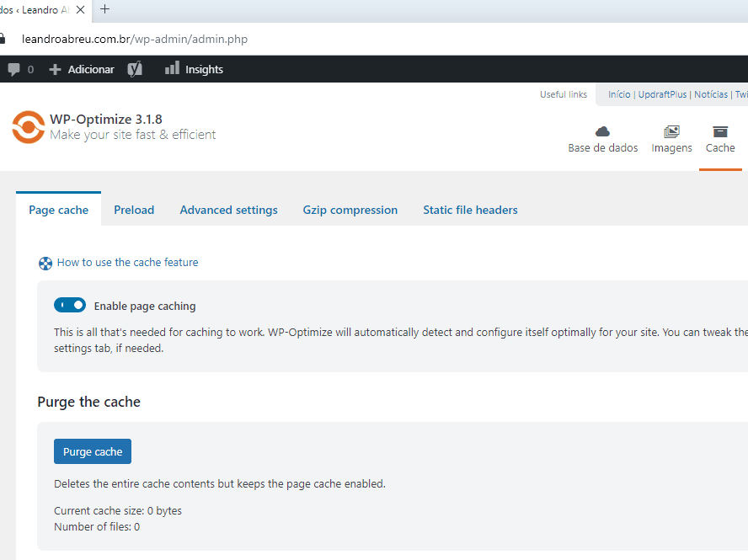748x560 pixels.
Task: Click the Purge the cache heading
Action: tap(88, 403)
